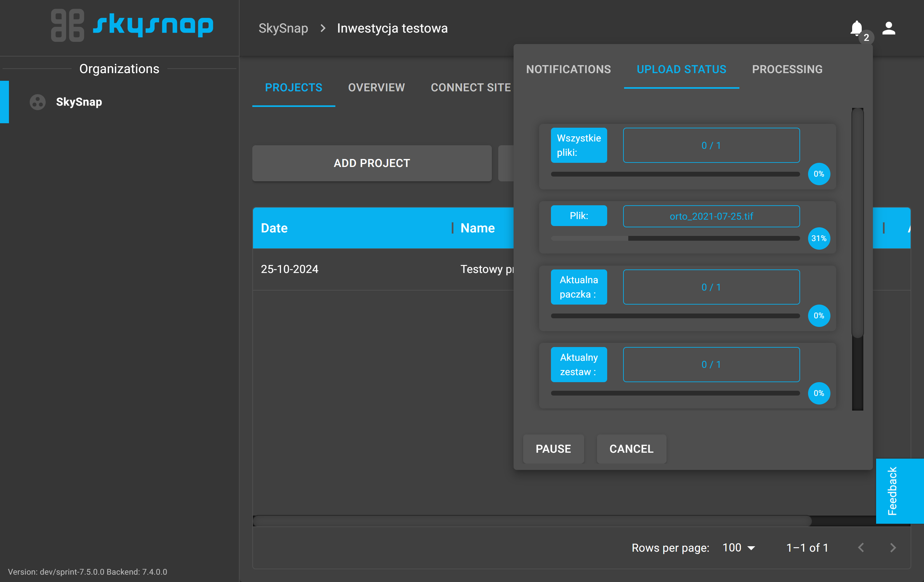The width and height of the screenshot is (924, 582).
Task: Switch to Notifications tab
Action: [x=568, y=70]
